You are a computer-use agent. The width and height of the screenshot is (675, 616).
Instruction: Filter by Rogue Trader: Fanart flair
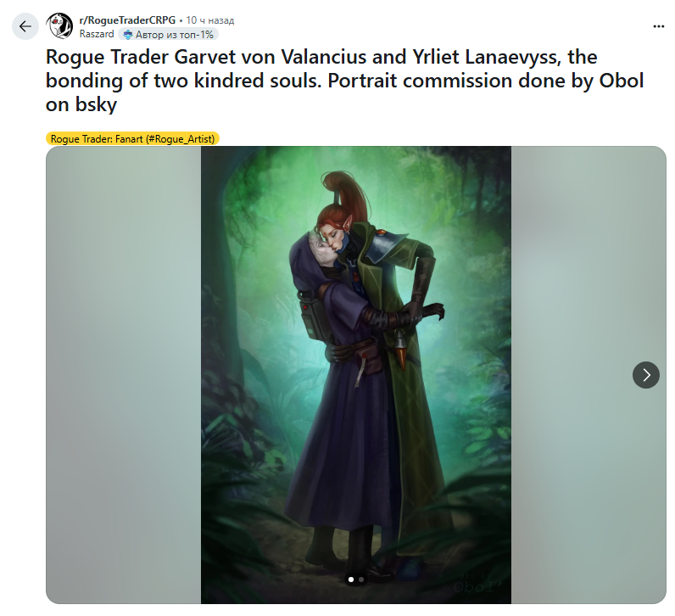point(132,138)
